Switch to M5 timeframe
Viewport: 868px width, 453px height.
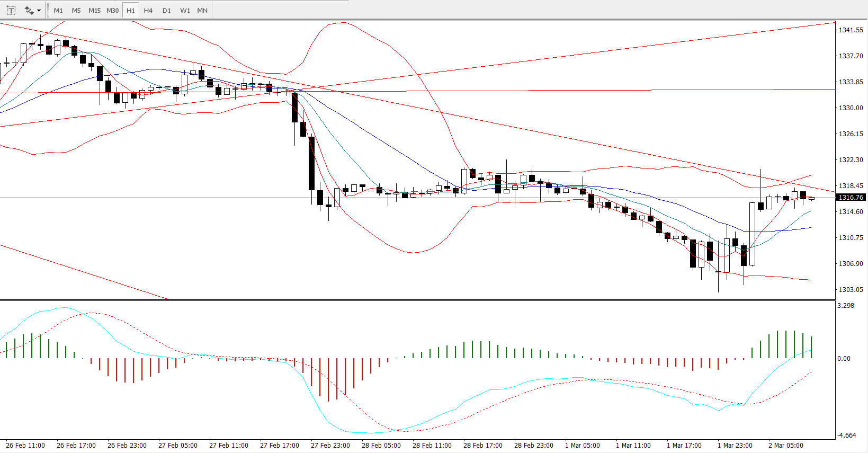[76, 11]
